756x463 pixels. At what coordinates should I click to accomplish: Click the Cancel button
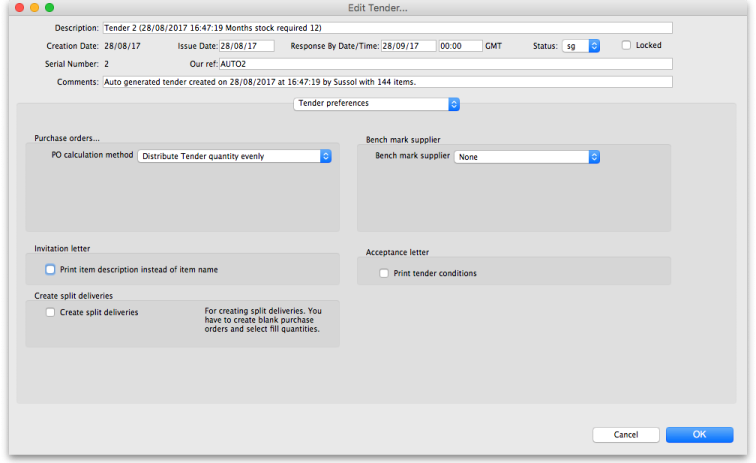(x=626, y=435)
